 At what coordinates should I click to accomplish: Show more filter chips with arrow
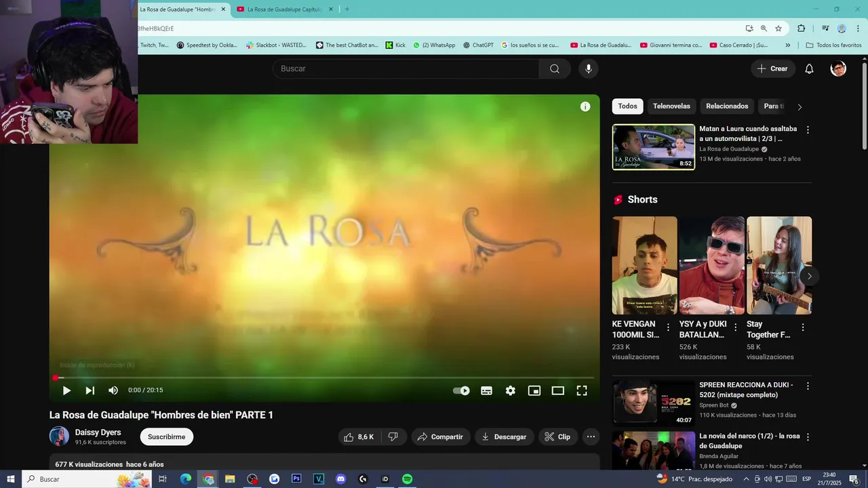pos(800,107)
